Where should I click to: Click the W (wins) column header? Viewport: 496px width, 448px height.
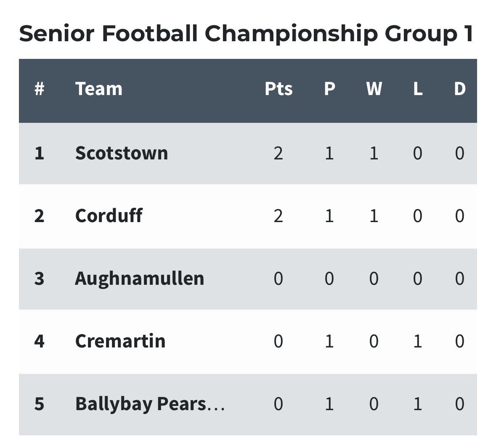(x=374, y=89)
